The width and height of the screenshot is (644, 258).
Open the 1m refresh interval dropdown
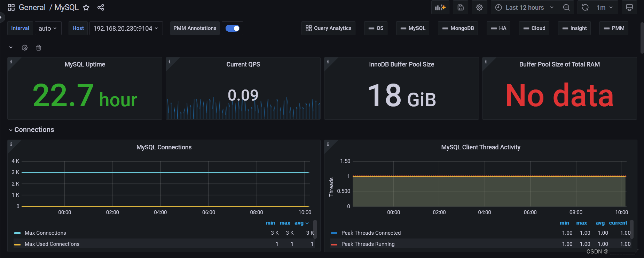(605, 7)
